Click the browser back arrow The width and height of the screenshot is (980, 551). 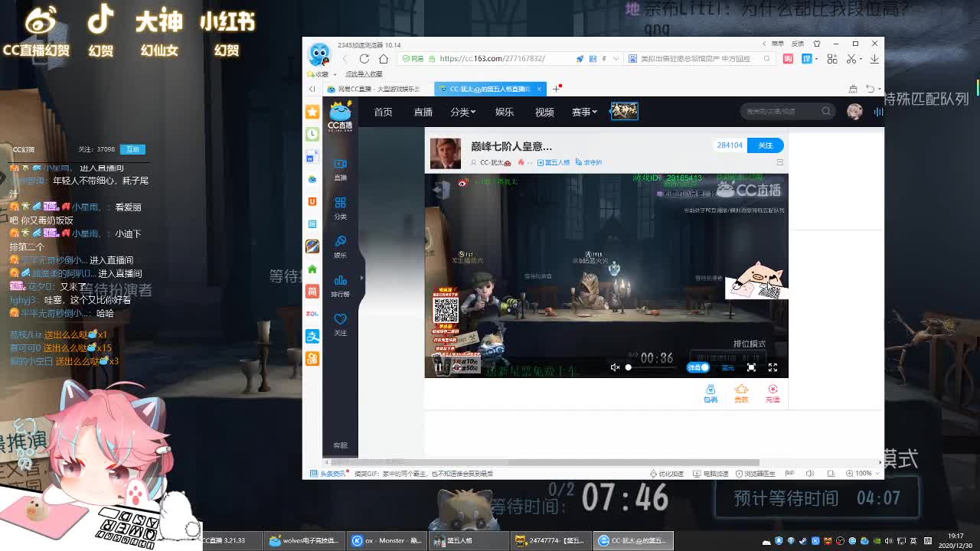point(345,59)
